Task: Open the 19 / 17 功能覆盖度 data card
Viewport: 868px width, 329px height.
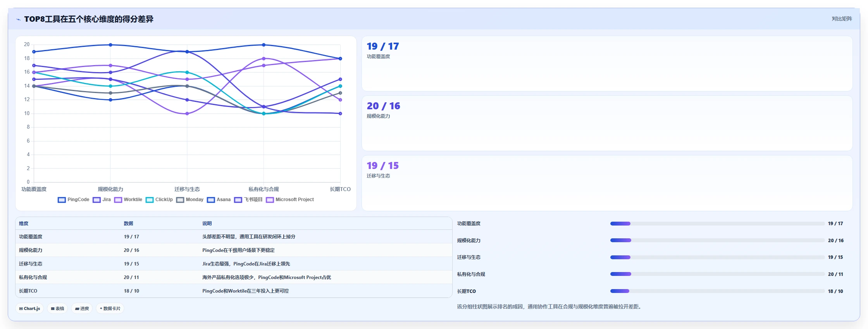Action: point(607,64)
